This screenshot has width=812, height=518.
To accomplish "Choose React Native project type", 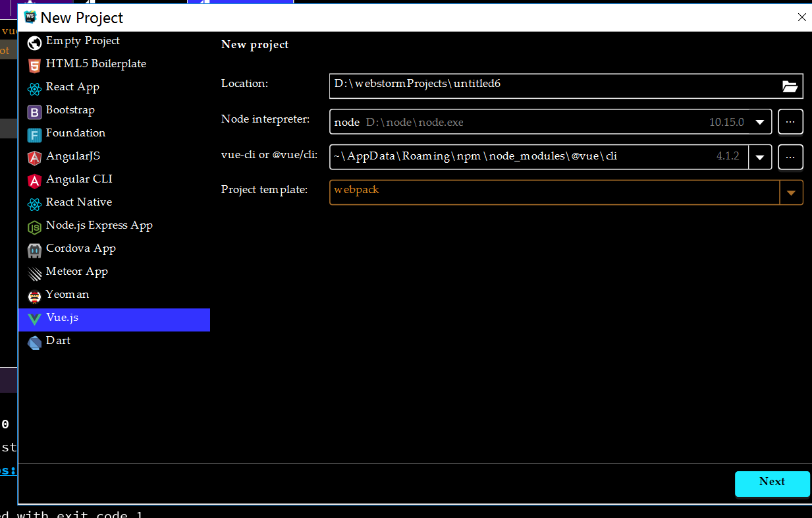I will coord(115,204).
